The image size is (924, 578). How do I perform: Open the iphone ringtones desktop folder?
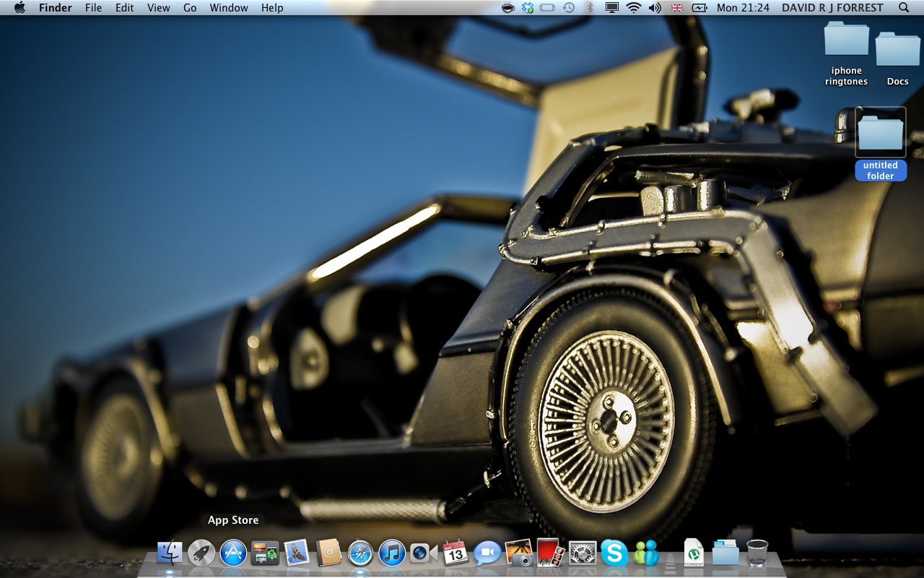pos(847,38)
